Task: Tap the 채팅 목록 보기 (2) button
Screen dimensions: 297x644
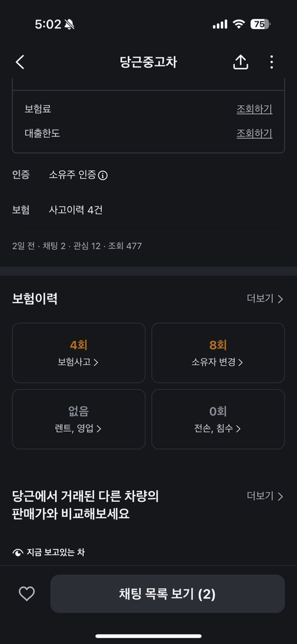Action: tap(168, 594)
